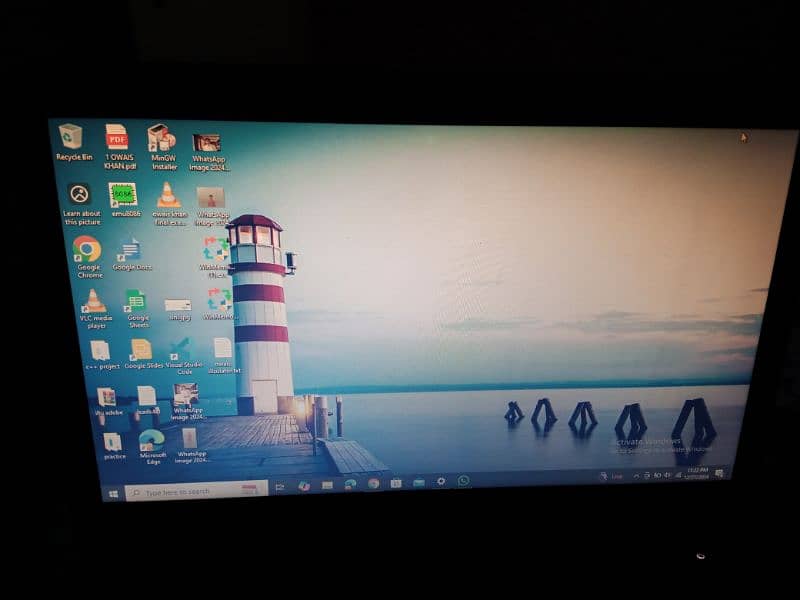Select the WhatsApp Image thumbnail next to Microsoft Edge
The height and width of the screenshot is (600, 800).
[x=191, y=445]
